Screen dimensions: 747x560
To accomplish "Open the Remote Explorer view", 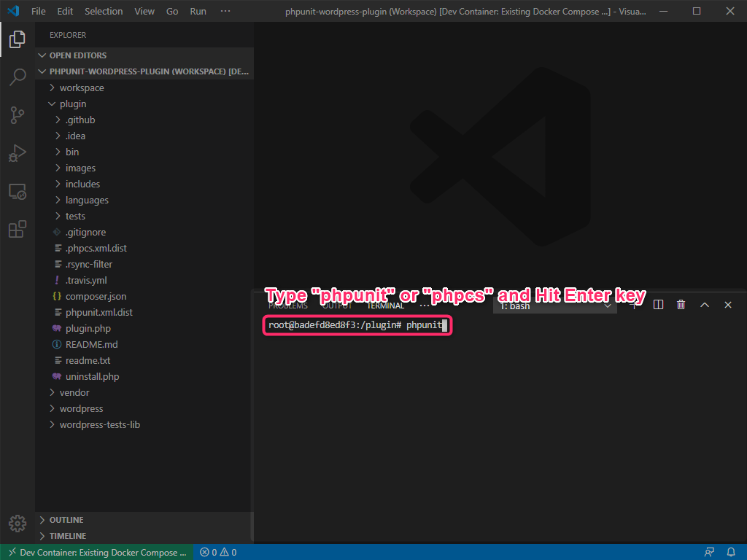I will coord(18,192).
